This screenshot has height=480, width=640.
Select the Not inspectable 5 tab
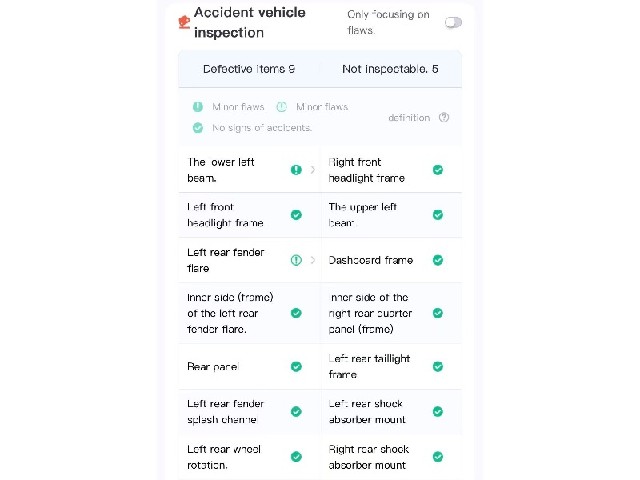(x=391, y=69)
